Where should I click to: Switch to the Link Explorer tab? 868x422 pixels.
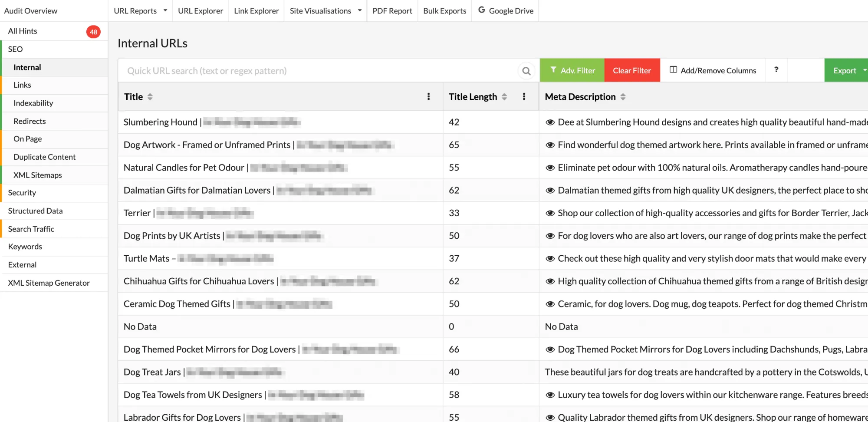(x=256, y=10)
